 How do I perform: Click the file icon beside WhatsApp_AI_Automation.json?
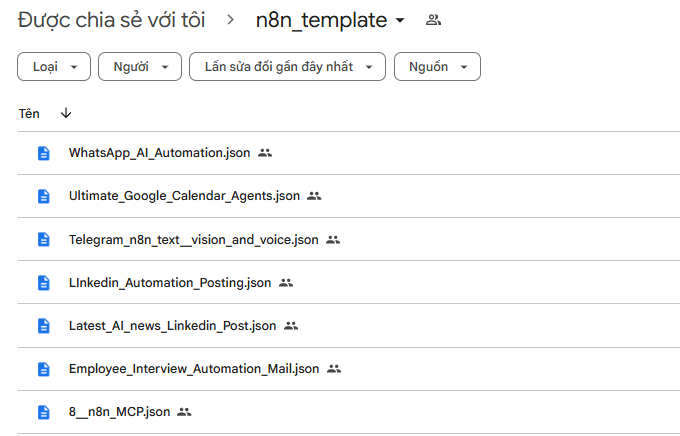(43, 153)
